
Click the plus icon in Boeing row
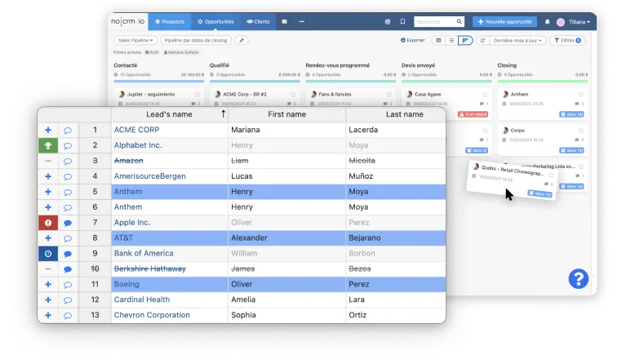[48, 284]
